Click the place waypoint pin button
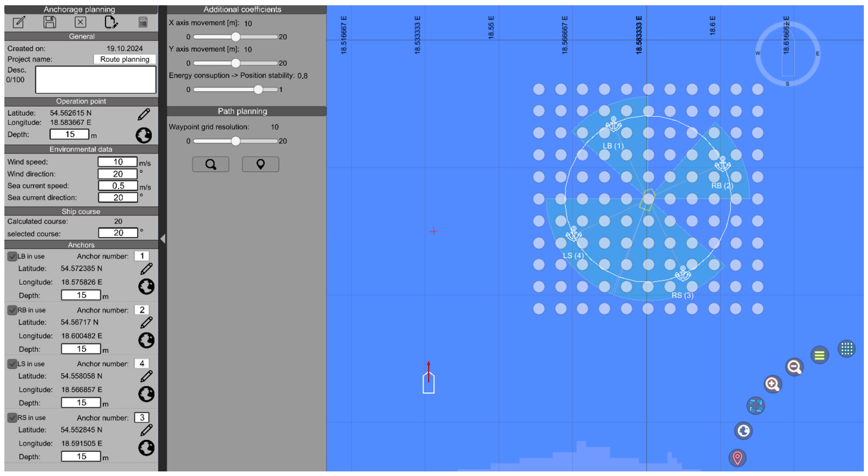The image size is (868, 476). pos(261,164)
